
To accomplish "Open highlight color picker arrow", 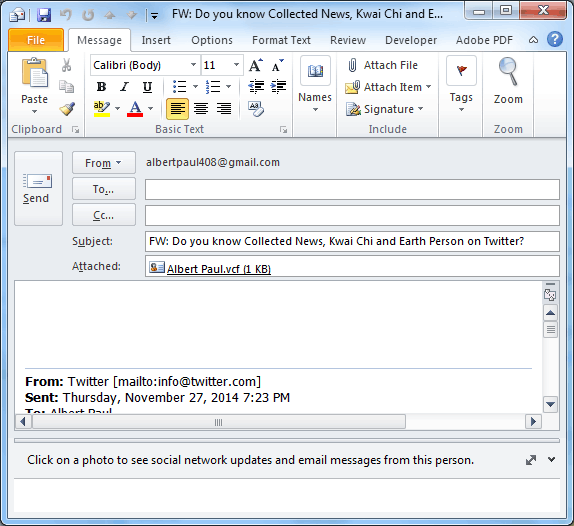I will pyautogui.click(x=118, y=109).
